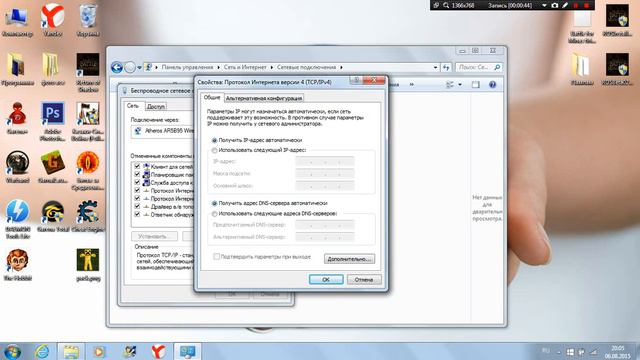The width and height of the screenshot is (640, 360).
Task: Show hidden toolbar commands chevron
Action: pos(411,85)
